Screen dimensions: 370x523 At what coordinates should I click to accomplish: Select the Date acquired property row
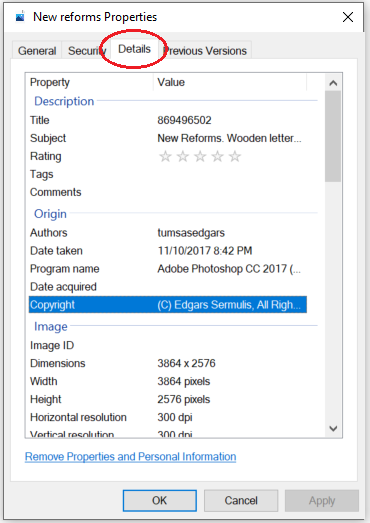168,287
